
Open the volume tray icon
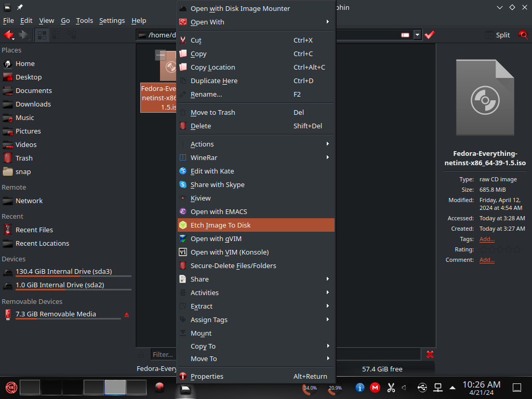[404, 388]
